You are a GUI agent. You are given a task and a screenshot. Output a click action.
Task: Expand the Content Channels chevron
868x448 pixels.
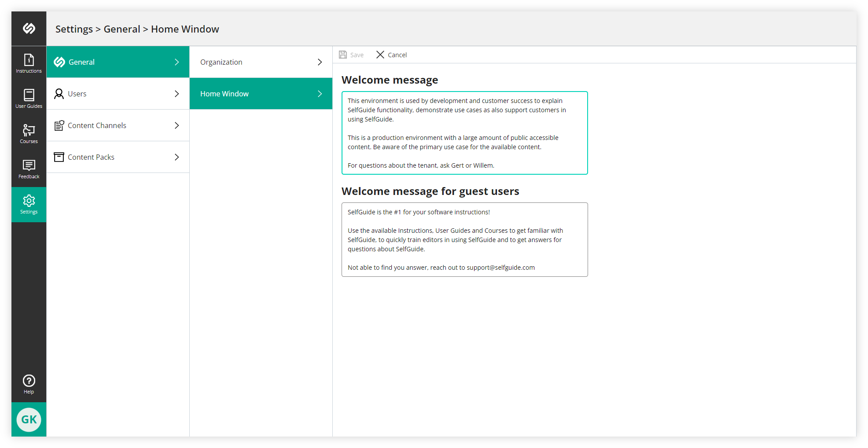[177, 125]
